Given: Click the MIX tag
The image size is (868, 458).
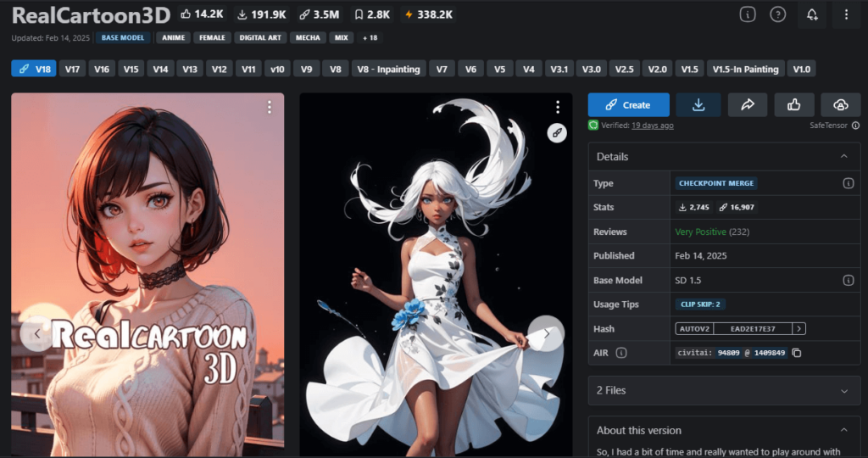Looking at the screenshot, I should pyautogui.click(x=342, y=37).
